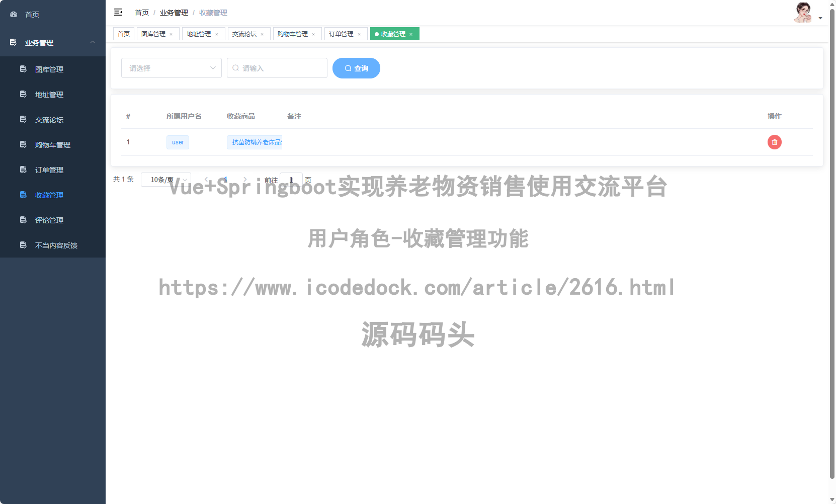Image resolution: width=836 pixels, height=504 pixels.
Task: Open 订单管理 from the sidebar
Action: point(49,170)
